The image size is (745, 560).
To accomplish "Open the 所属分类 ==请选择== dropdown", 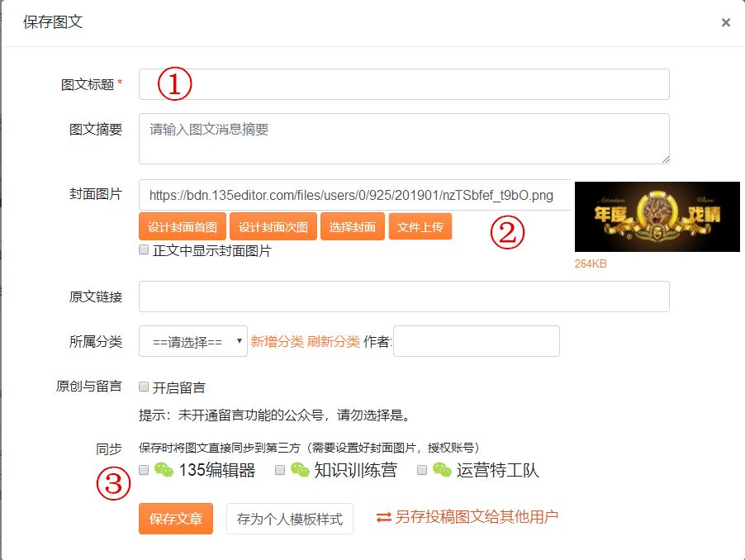I will point(193,341).
